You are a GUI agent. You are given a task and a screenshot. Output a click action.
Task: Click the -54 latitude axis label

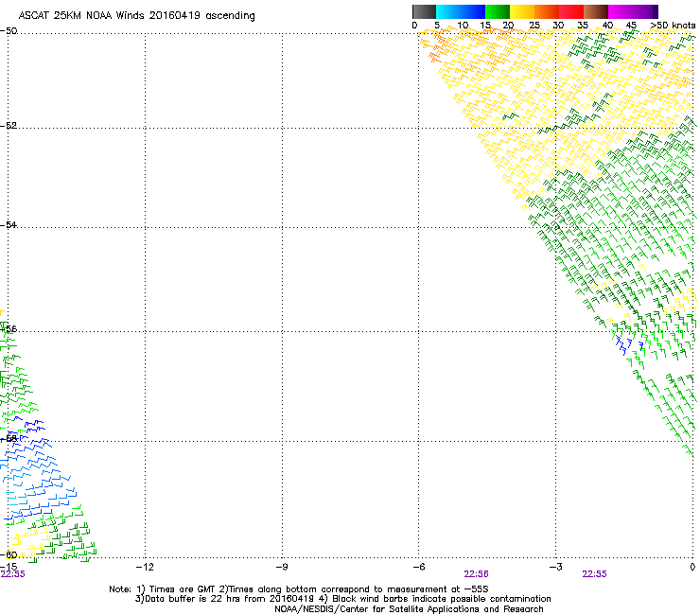click(9, 224)
